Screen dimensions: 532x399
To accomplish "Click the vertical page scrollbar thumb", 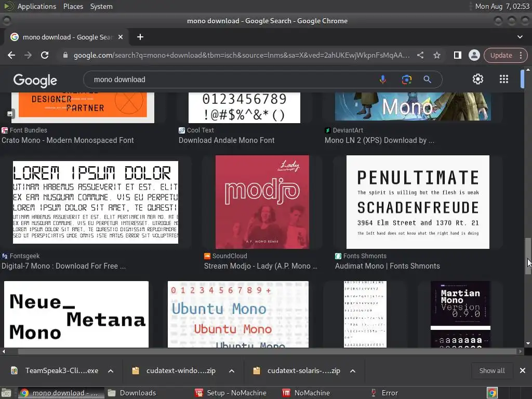I will point(528,256).
